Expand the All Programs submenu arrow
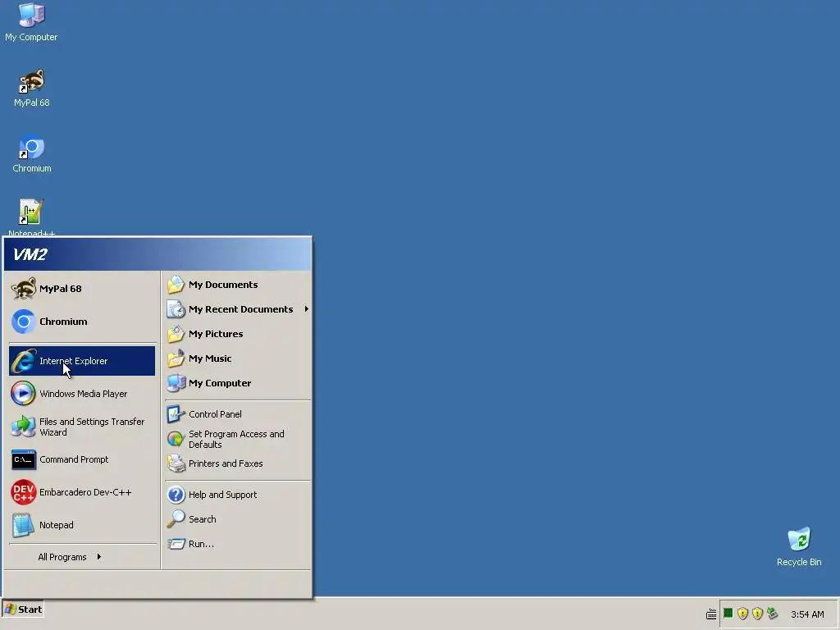Screen dimensions: 840x630 [99, 557]
